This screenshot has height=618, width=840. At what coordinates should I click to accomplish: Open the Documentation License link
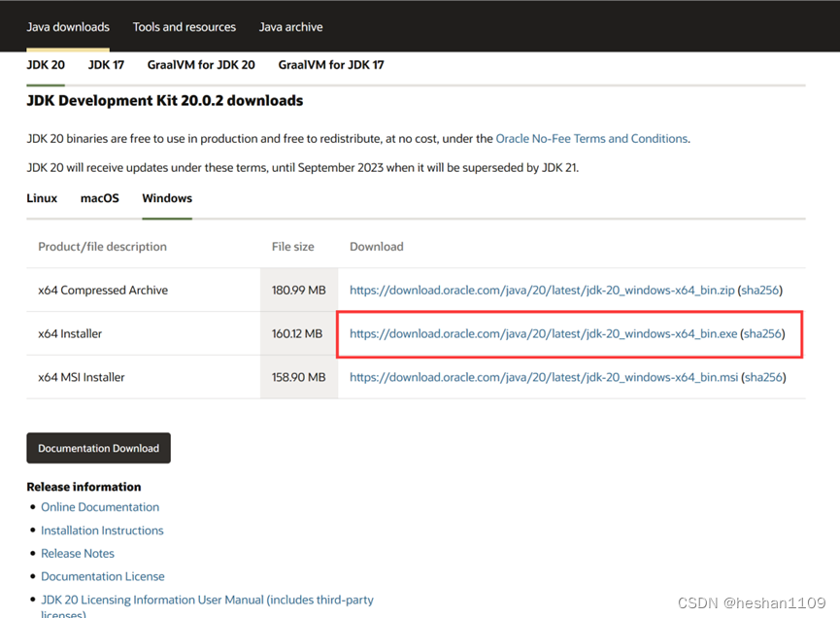[x=103, y=576]
